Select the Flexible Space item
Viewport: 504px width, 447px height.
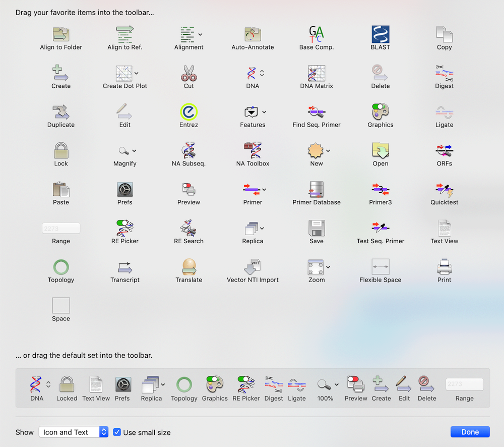click(380, 267)
